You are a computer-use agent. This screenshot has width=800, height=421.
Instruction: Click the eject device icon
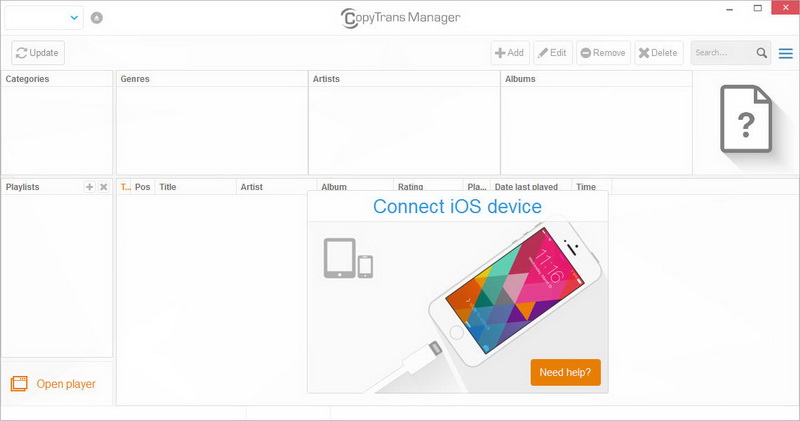tap(96, 18)
